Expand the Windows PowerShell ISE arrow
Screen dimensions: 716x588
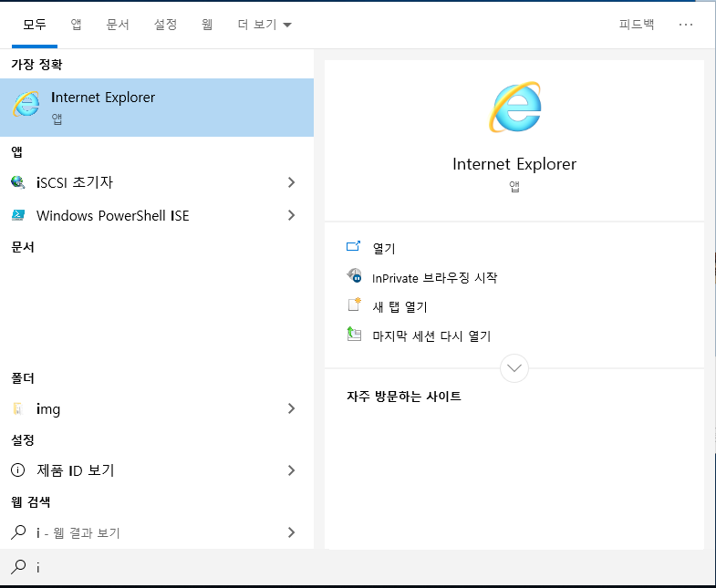click(291, 216)
